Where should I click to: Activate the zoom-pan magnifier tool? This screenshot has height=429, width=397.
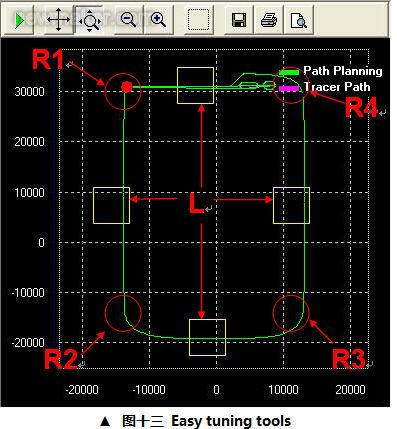click(89, 20)
